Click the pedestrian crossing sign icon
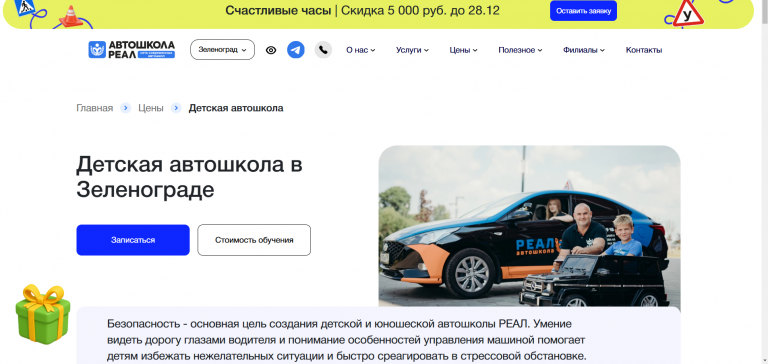The width and height of the screenshot is (768, 364). (24, 6)
